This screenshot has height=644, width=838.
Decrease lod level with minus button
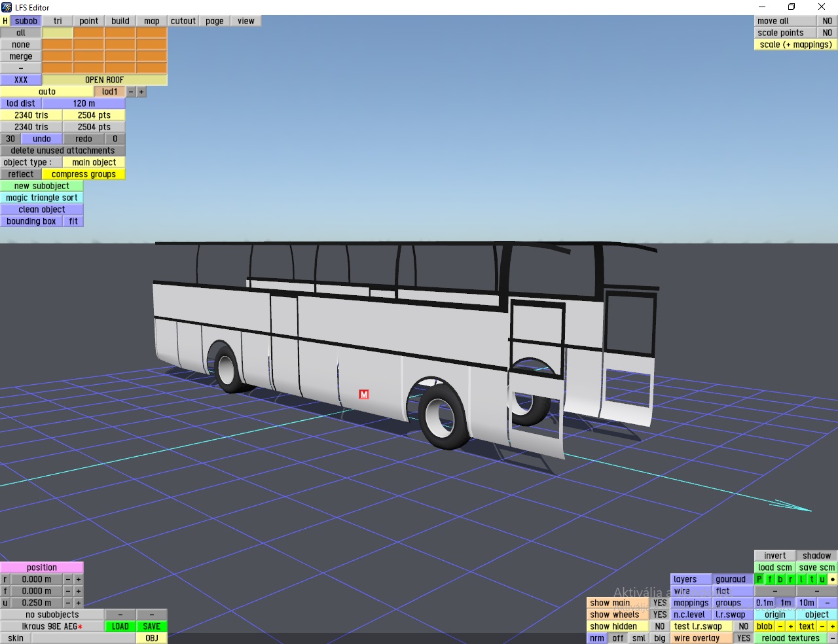click(x=131, y=92)
